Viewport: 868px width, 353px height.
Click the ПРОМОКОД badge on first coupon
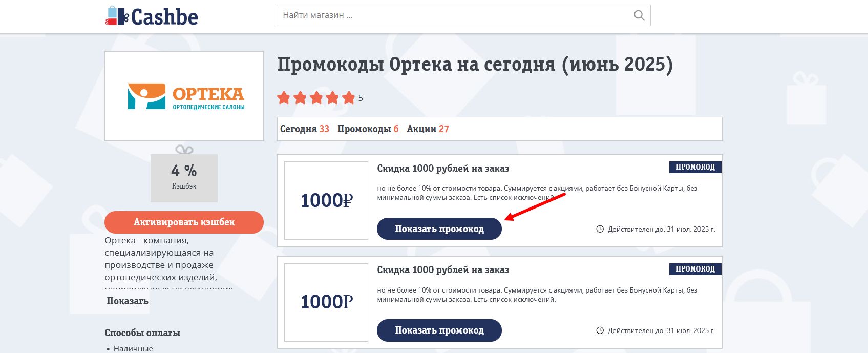coord(695,167)
